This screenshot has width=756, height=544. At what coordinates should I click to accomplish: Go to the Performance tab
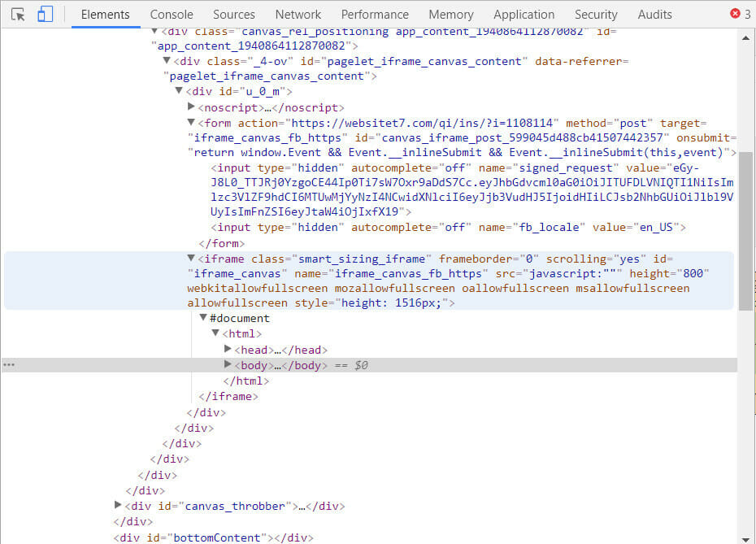coord(375,15)
